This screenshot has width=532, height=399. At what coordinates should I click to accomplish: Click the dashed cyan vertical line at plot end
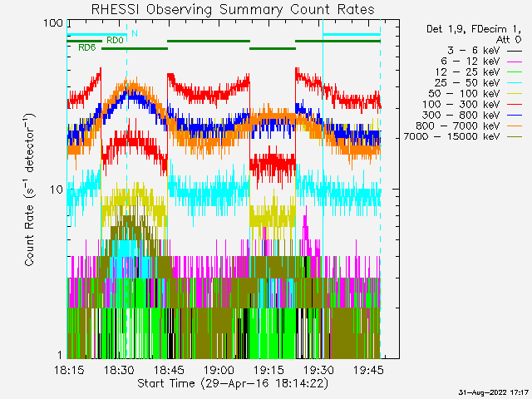(x=381, y=189)
